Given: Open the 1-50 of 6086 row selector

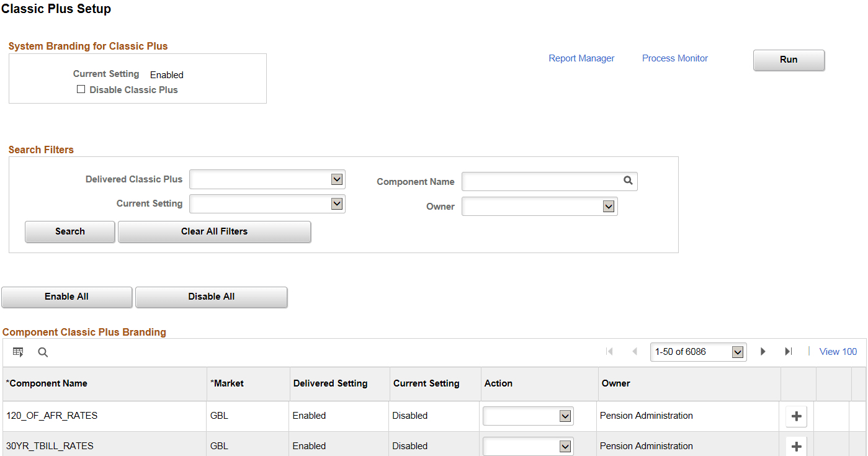Looking at the screenshot, I should click(x=698, y=351).
